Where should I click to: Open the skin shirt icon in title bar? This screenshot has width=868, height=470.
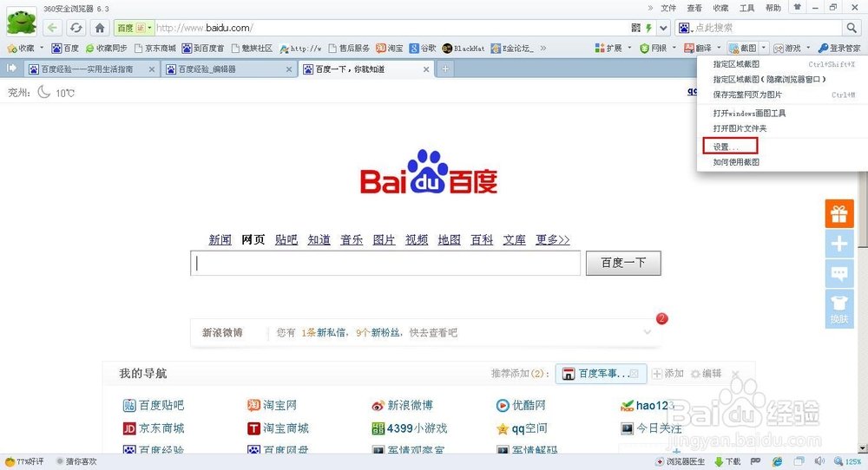tap(797, 8)
